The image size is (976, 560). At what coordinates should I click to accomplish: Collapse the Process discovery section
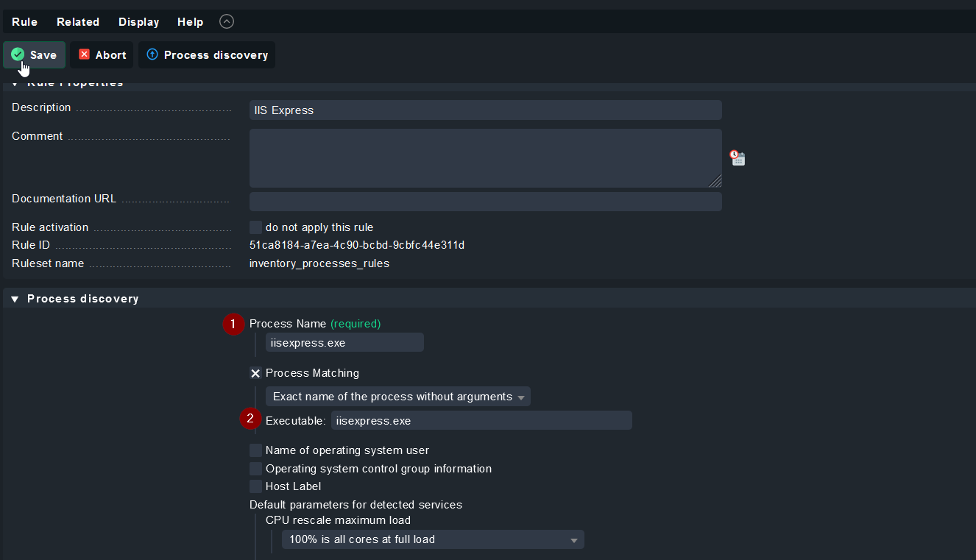click(x=15, y=299)
